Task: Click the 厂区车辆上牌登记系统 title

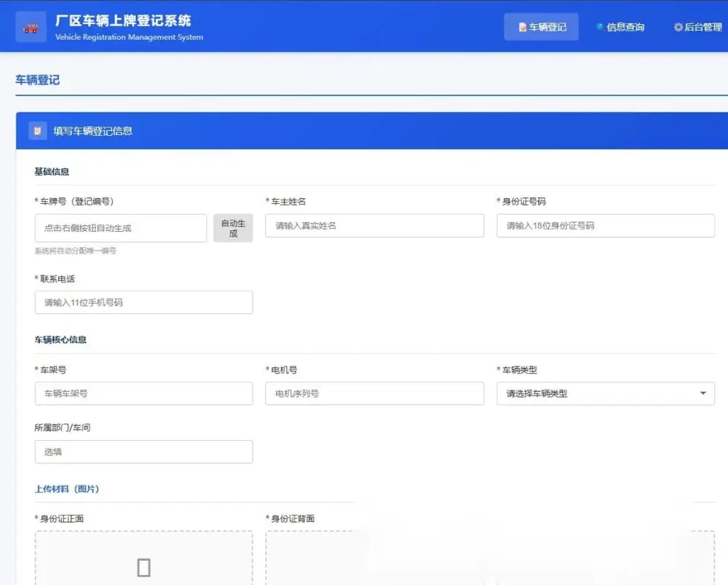Action: (x=123, y=20)
